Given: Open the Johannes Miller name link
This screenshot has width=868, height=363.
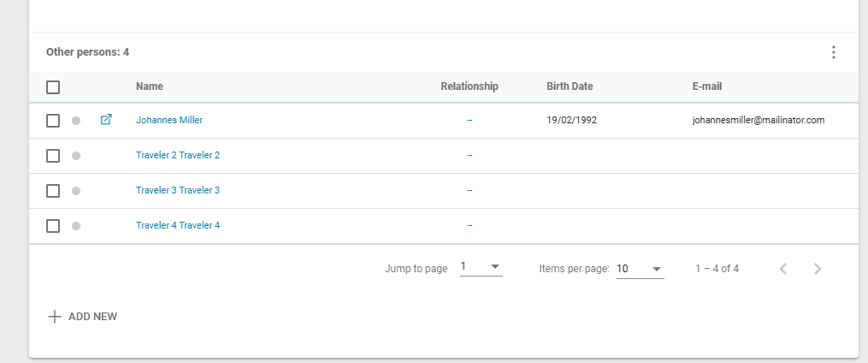Looking at the screenshot, I should click(x=169, y=121).
